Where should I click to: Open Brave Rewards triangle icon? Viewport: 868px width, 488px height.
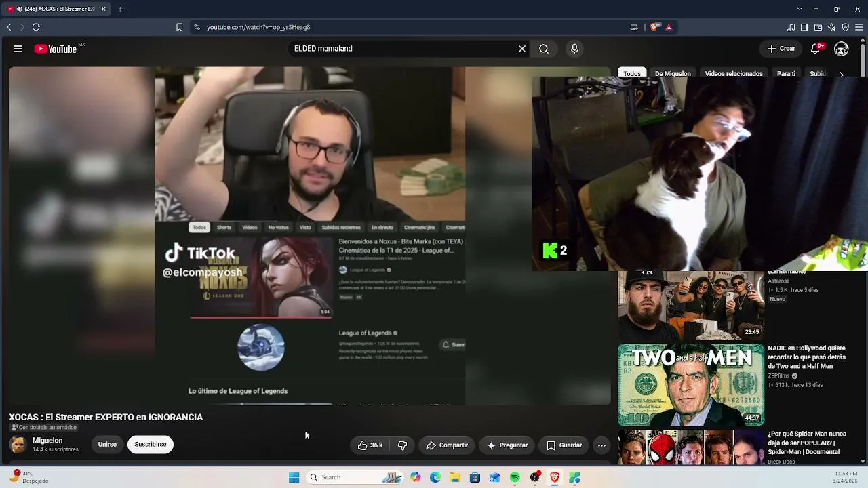(x=669, y=27)
